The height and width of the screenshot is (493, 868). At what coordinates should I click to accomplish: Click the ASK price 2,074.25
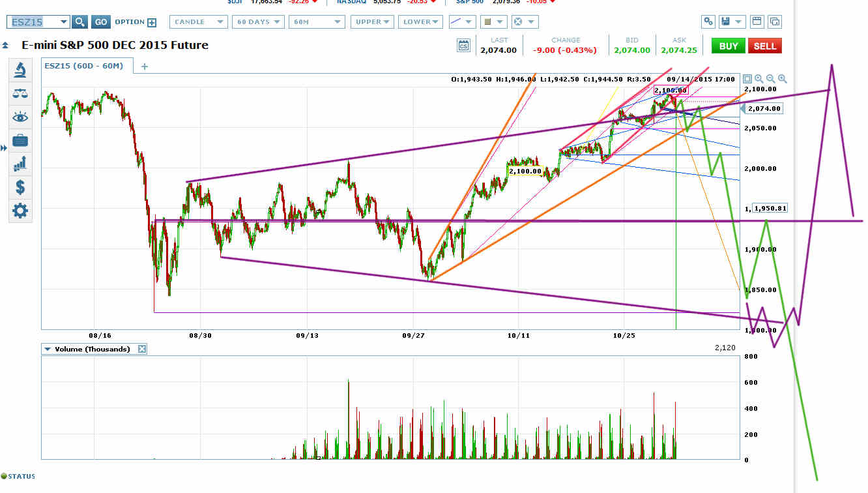(679, 50)
